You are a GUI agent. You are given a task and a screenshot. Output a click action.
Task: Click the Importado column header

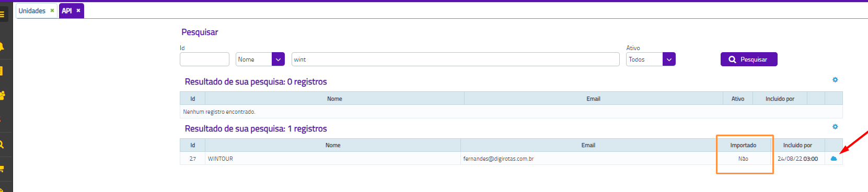(743, 145)
